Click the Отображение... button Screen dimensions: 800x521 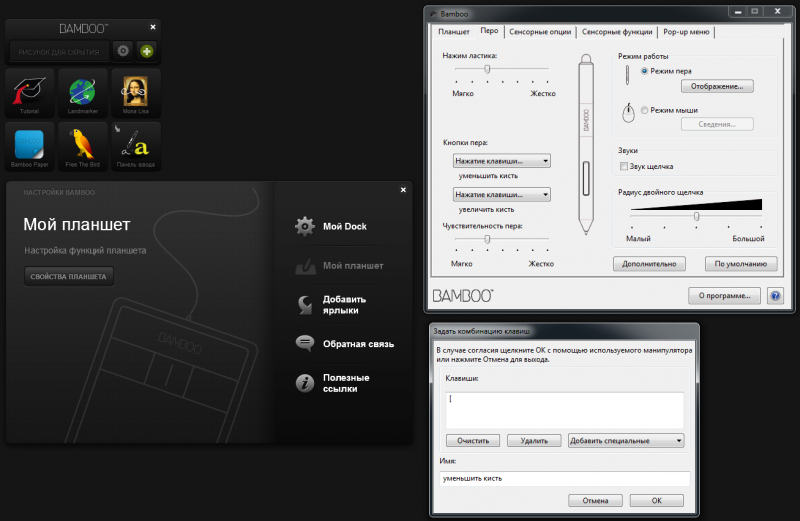pos(717,86)
